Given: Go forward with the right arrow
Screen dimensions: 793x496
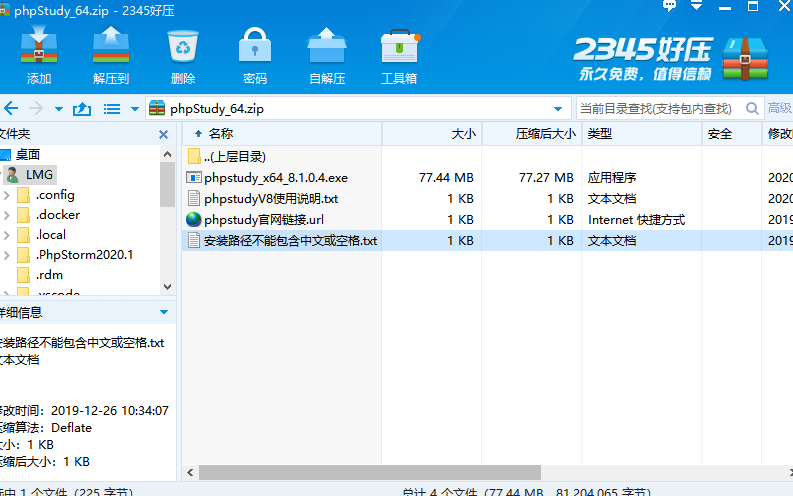Looking at the screenshot, I should 36,108.
